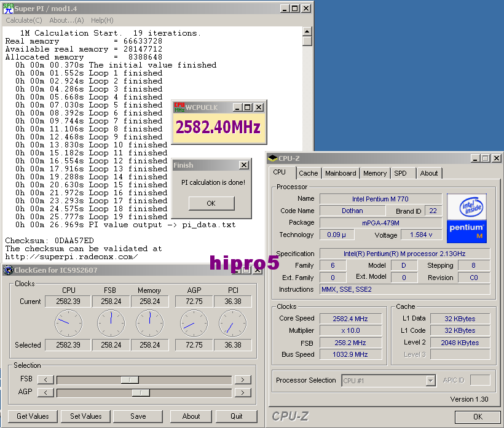Close the WCPUCLK window

[259, 107]
